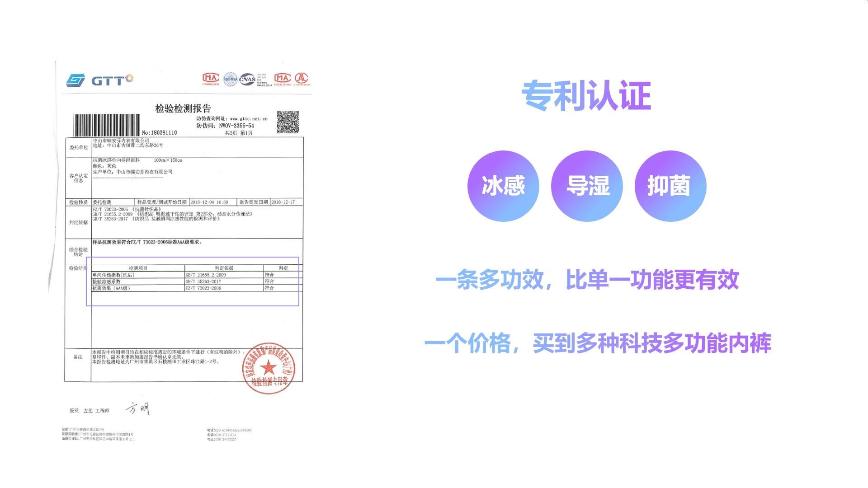Image resolution: width=868 pixels, height=488 pixels.
Task: Click the red AL certification mark
Action: tap(302, 78)
